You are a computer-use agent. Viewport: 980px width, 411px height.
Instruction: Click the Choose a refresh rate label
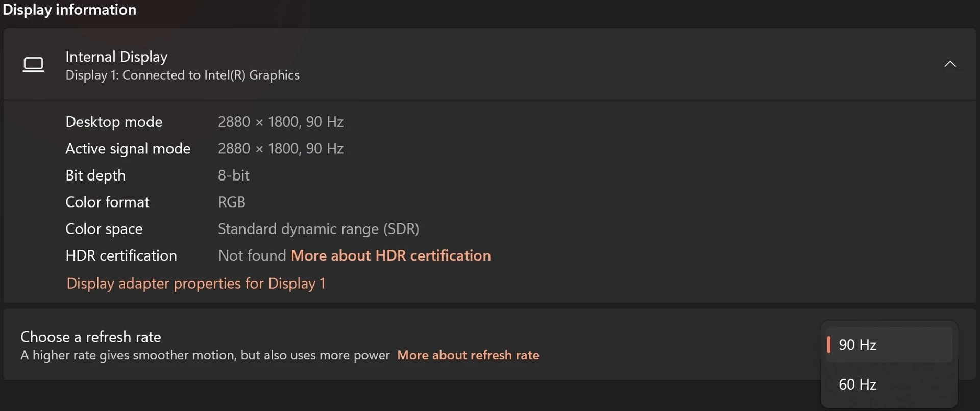(x=91, y=337)
